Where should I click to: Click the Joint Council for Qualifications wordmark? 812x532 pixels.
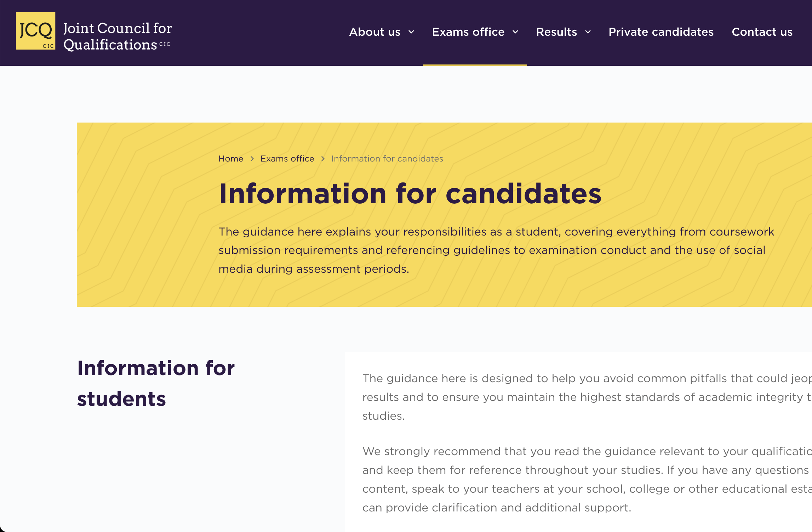(x=118, y=36)
